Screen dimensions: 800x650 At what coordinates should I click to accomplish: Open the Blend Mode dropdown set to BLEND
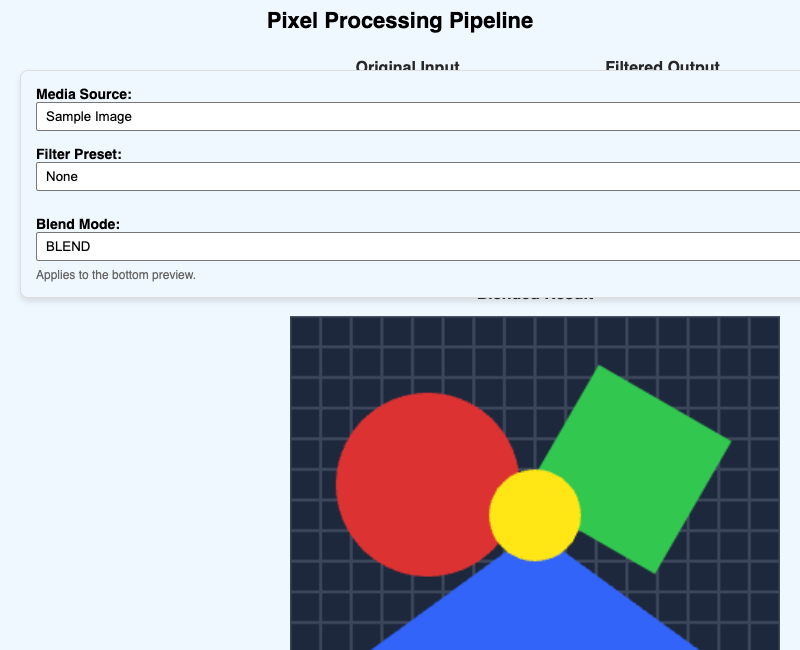click(x=418, y=246)
